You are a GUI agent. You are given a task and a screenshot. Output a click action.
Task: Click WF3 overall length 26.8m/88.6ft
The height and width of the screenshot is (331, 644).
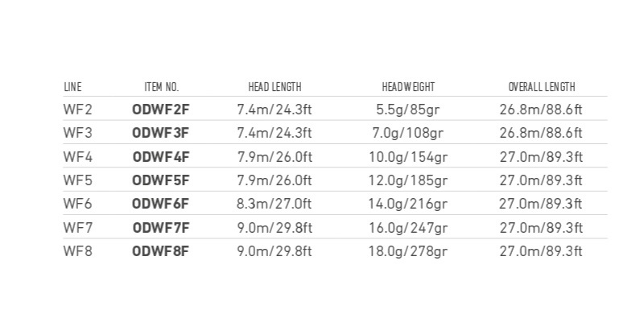pyautogui.click(x=541, y=133)
